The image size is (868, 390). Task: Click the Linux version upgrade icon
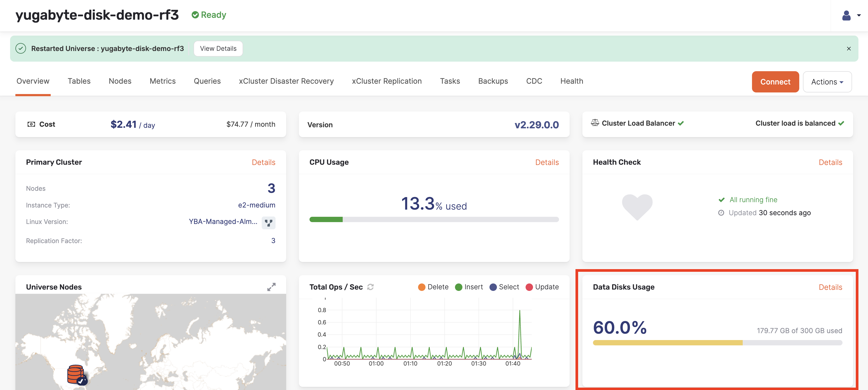[269, 223]
